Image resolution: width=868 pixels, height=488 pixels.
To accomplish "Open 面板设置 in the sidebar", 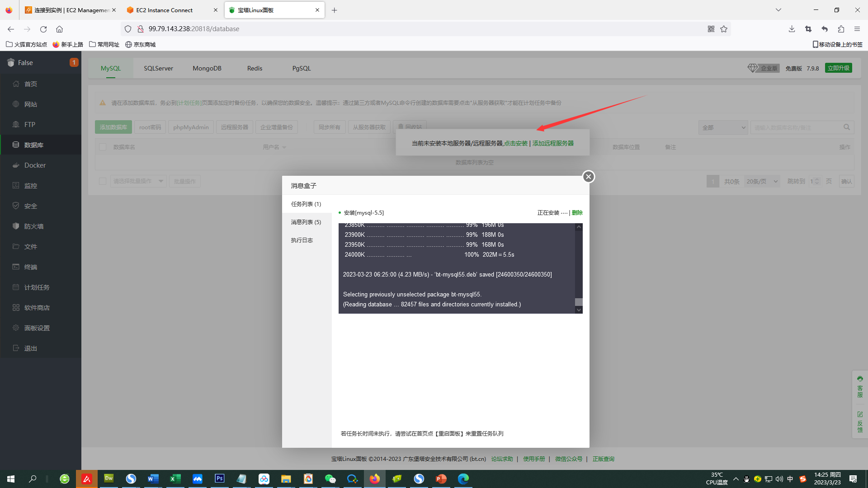I will (41, 328).
